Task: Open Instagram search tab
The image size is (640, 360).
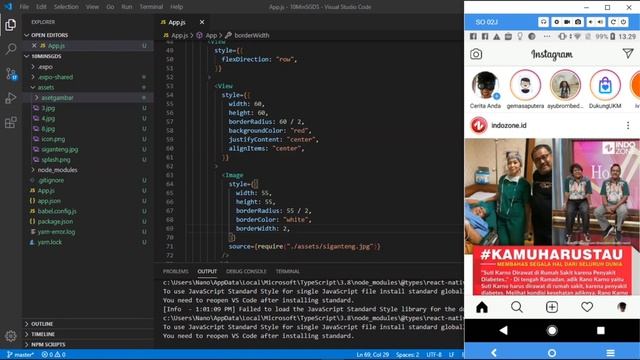Action: point(517,307)
